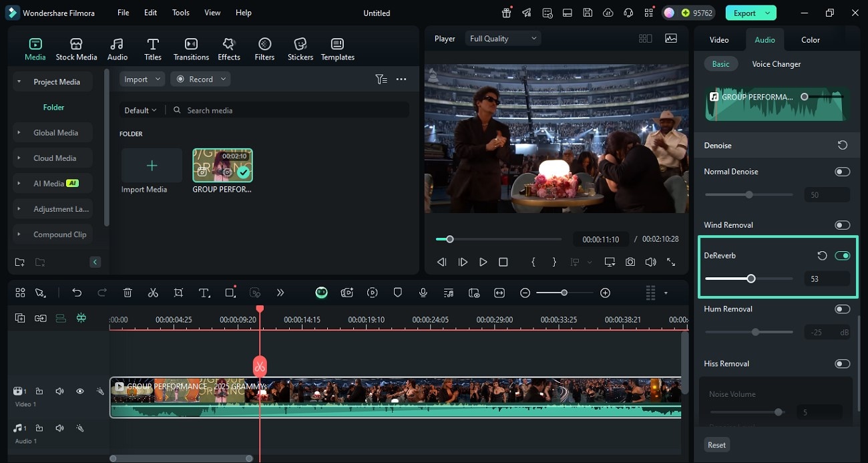
Task: Open the Record dropdown
Action: pyautogui.click(x=200, y=79)
